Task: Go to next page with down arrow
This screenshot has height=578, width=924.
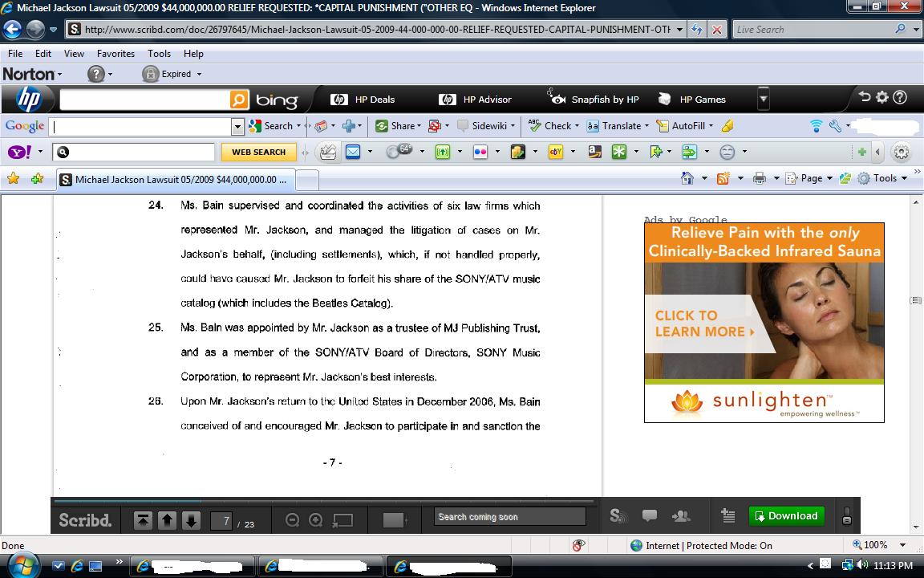Action: tap(191, 520)
